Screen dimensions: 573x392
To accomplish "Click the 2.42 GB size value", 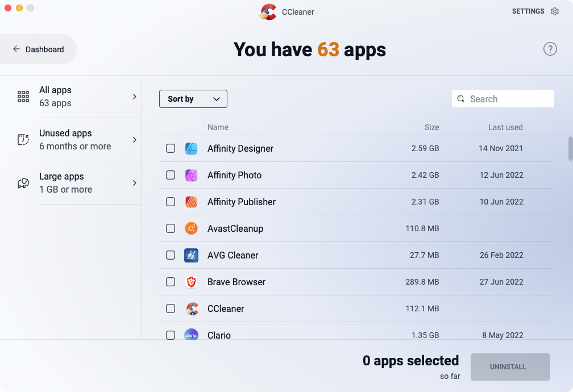I will (425, 175).
